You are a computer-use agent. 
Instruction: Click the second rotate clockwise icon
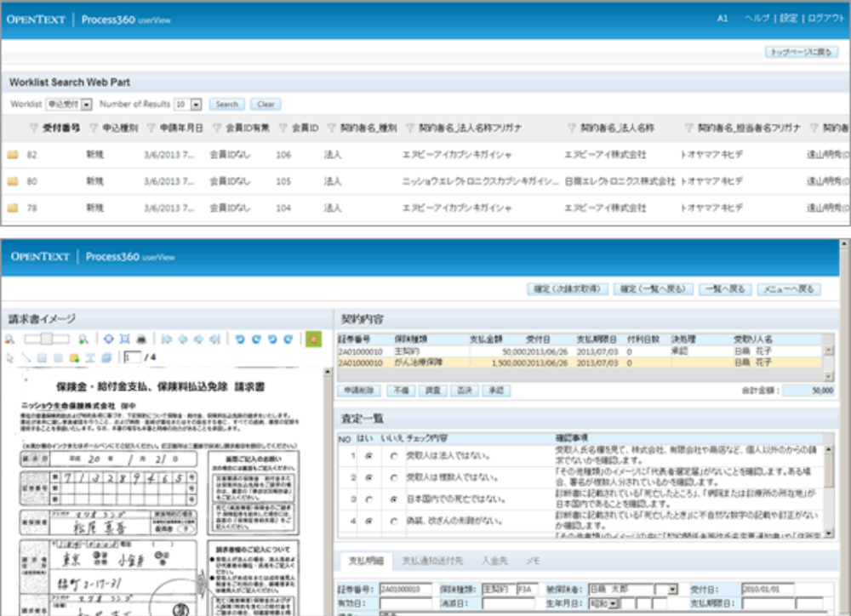click(288, 339)
